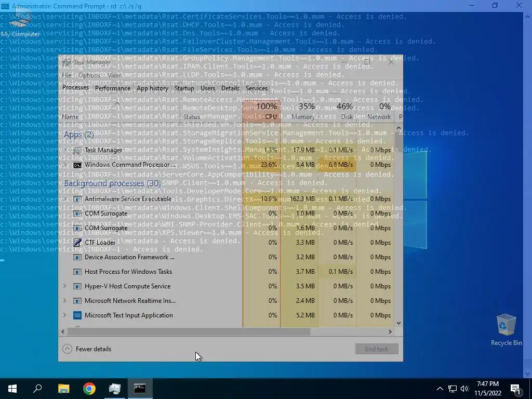Collapse view with Fewer details
Viewport: 532px width, 399px height.
pos(87,349)
